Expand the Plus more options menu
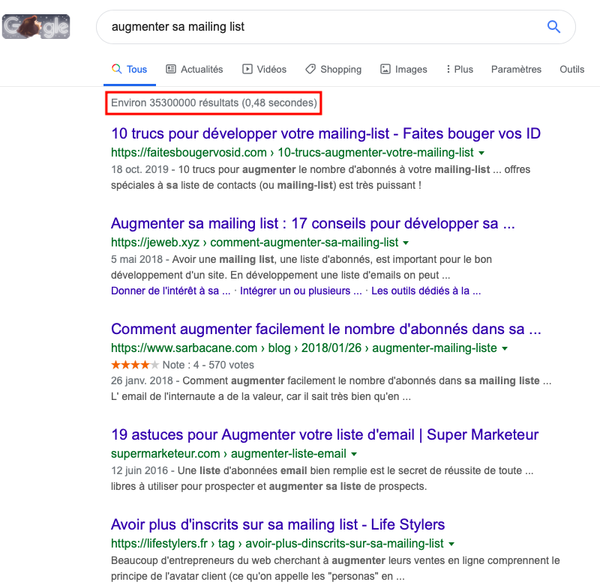The image size is (600, 588). [460, 70]
